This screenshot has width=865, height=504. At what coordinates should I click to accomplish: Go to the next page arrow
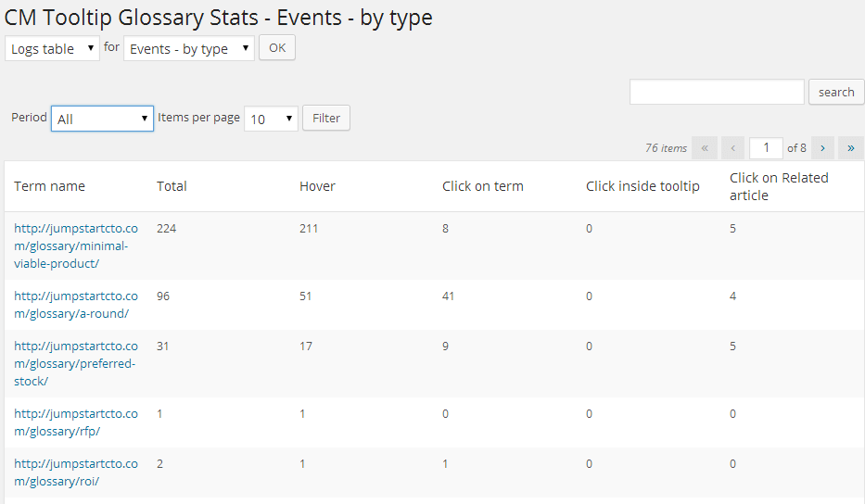[822, 148]
